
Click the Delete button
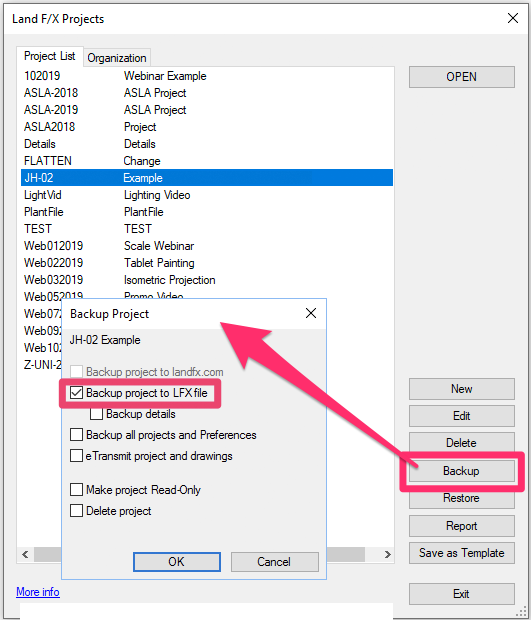(461, 443)
